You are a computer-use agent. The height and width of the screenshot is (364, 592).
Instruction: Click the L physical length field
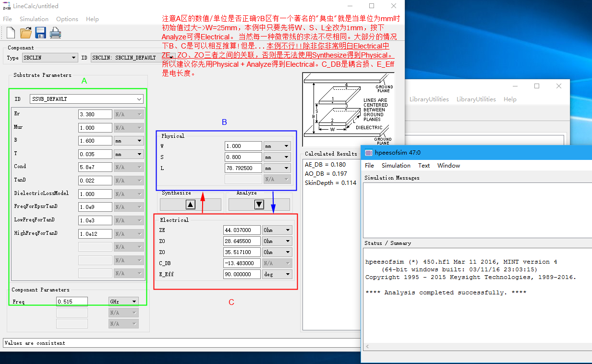point(243,168)
